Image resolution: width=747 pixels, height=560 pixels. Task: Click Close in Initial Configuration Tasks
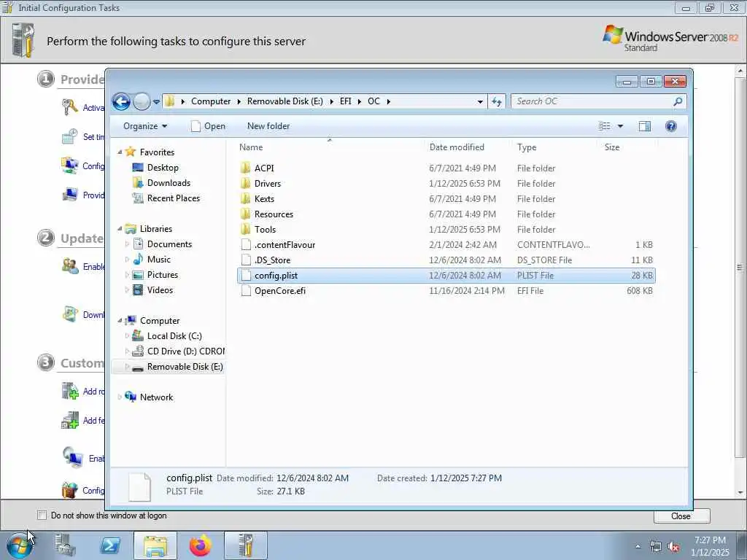coord(681,516)
